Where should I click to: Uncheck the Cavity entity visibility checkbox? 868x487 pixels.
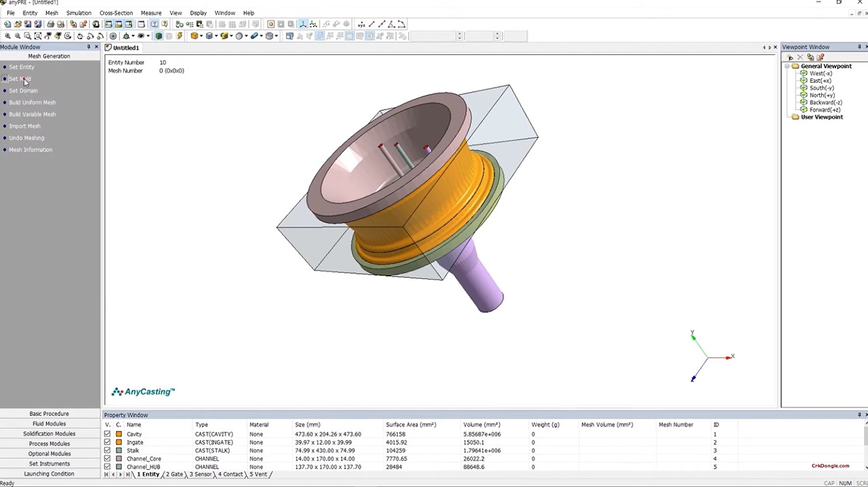click(x=107, y=434)
